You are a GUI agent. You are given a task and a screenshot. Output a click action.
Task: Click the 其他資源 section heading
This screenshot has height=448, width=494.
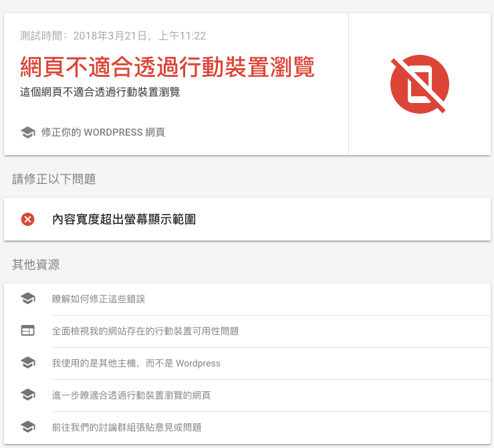click(x=35, y=265)
